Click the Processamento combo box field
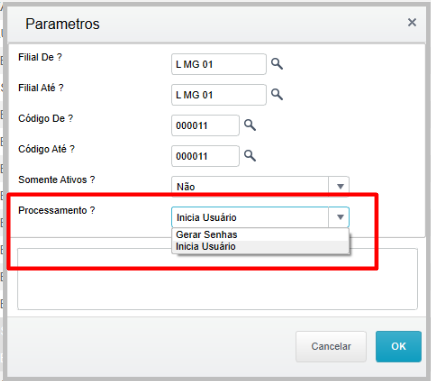The height and width of the screenshot is (381, 431). (x=250, y=217)
